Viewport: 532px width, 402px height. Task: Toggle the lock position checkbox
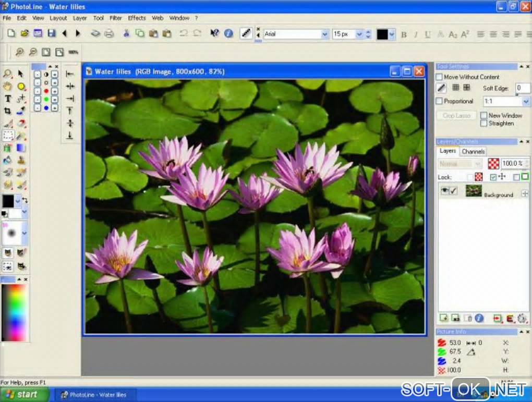[x=493, y=177]
